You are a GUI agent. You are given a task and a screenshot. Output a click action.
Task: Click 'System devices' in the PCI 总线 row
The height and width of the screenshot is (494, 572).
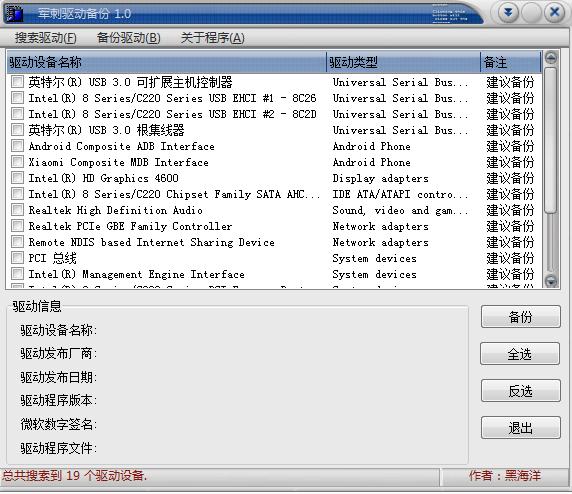374,258
